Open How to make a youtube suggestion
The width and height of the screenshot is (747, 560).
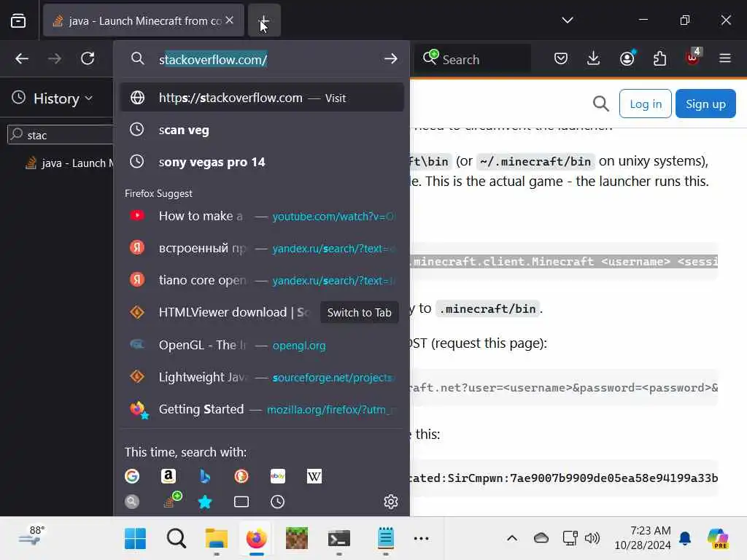(x=262, y=216)
